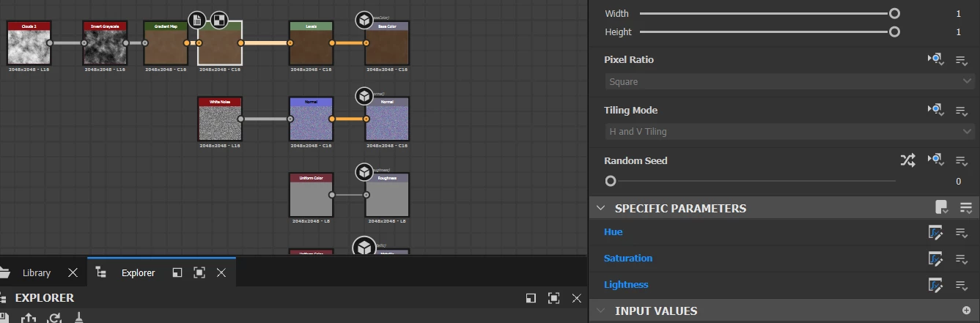
Task: Click the Explorer save icon
Action: (4, 318)
